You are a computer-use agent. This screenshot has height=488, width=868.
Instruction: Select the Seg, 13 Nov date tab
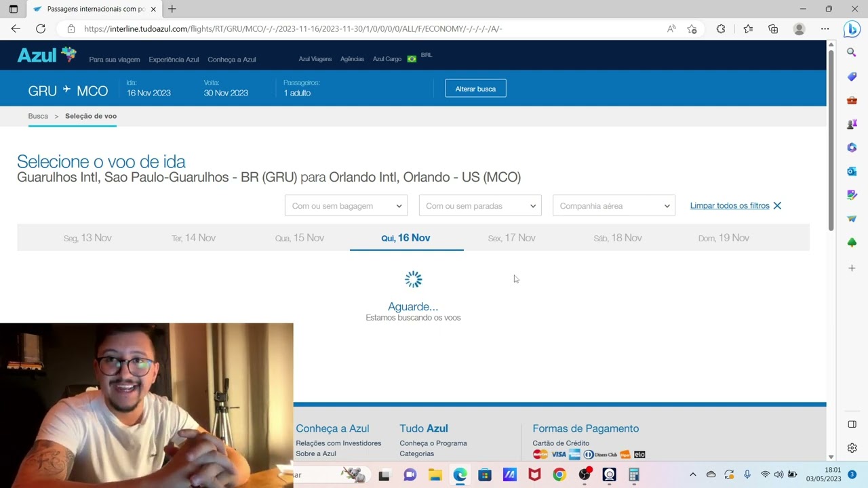pyautogui.click(x=87, y=238)
